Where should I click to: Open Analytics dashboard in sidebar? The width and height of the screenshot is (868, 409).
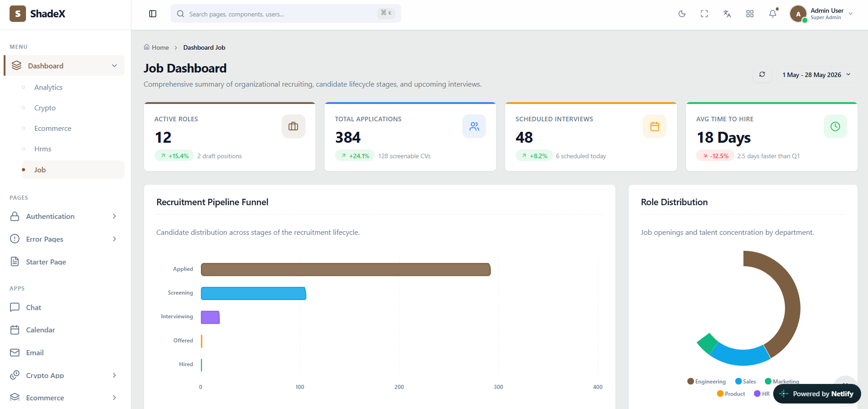(x=48, y=87)
